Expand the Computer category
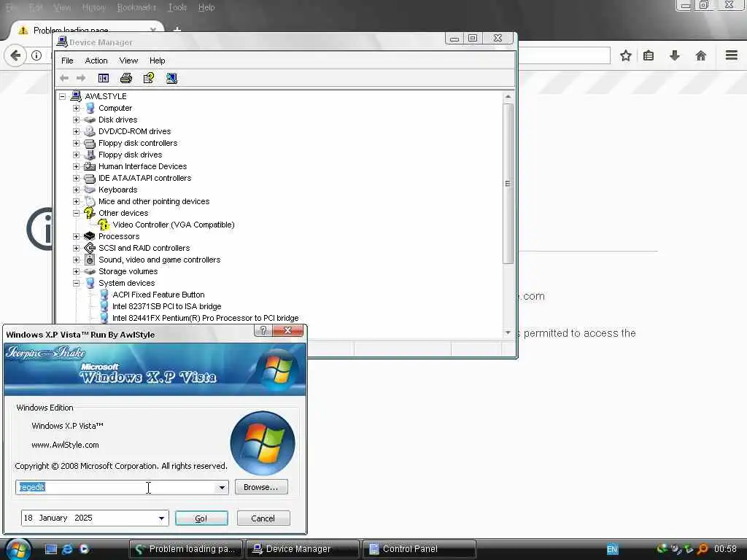 pyautogui.click(x=76, y=108)
